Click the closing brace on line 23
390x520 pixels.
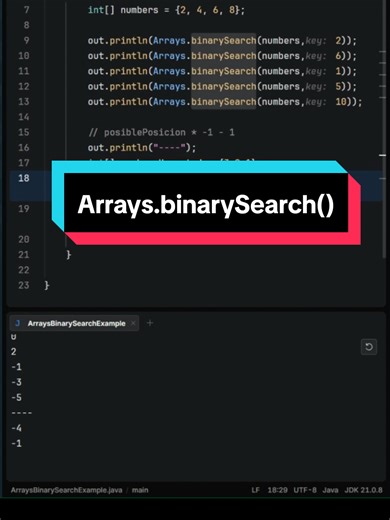tap(47, 285)
